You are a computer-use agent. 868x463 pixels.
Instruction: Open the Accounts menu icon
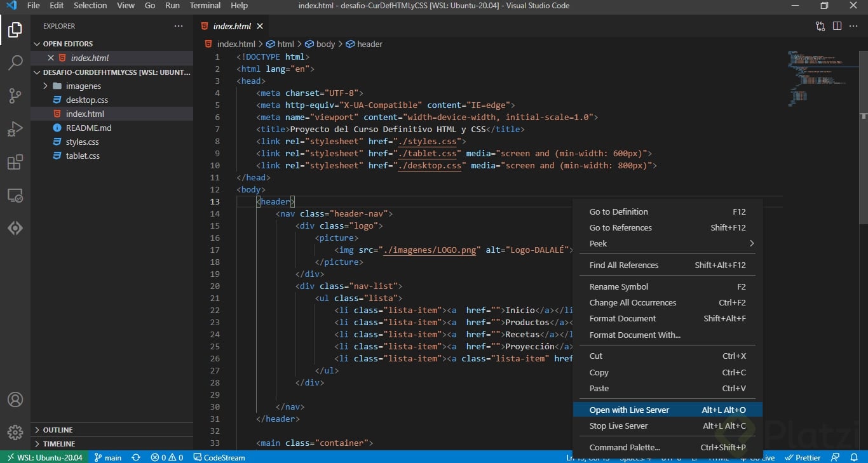[15, 399]
